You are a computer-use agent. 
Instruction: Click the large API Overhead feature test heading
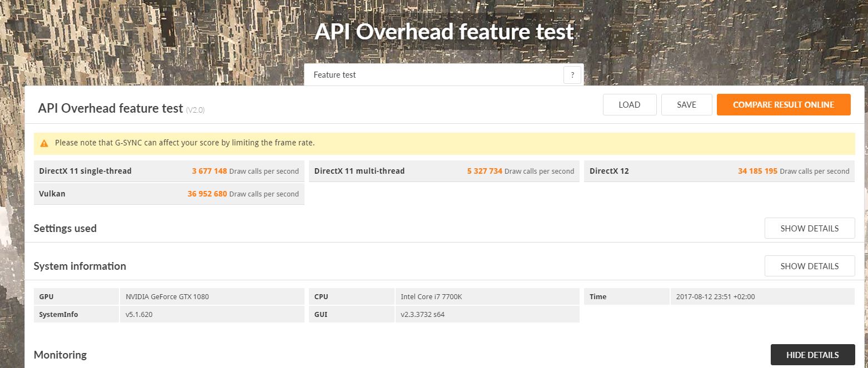click(x=443, y=32)
